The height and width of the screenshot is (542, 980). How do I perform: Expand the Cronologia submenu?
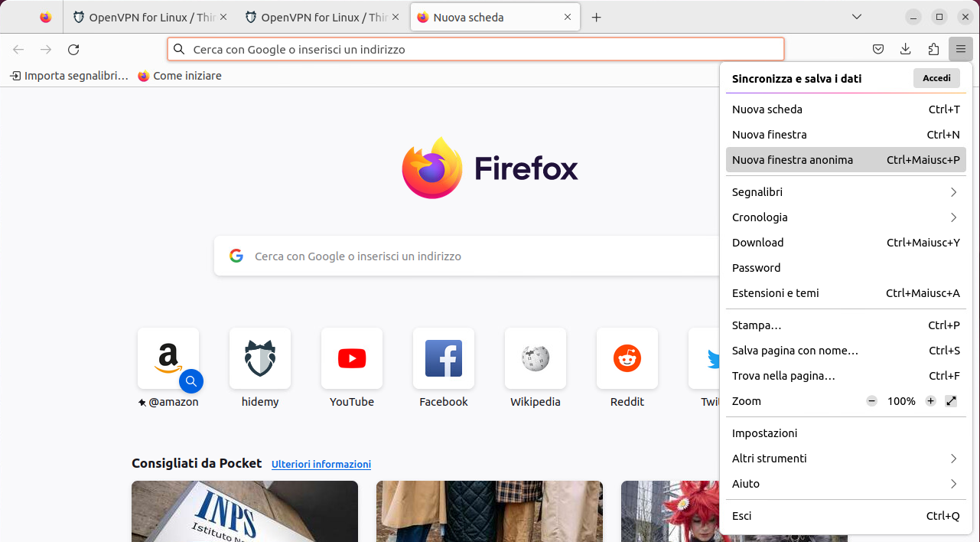(845, 217)
